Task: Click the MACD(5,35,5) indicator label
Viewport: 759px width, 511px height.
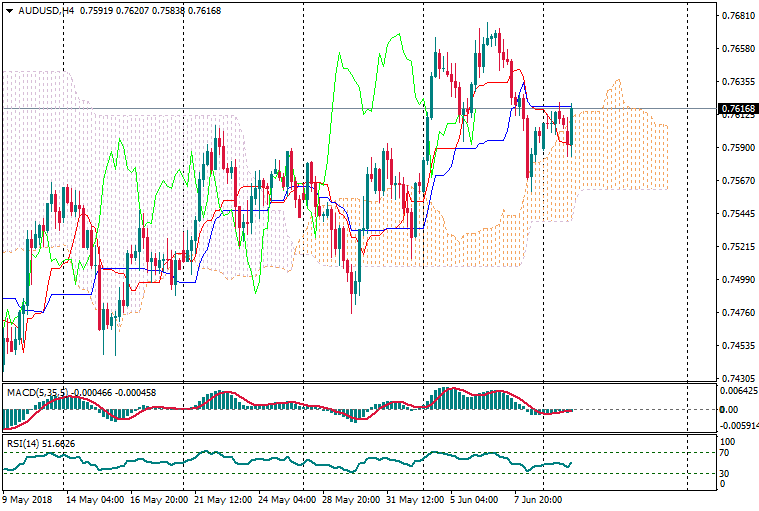Action: (x=36, y=390)
